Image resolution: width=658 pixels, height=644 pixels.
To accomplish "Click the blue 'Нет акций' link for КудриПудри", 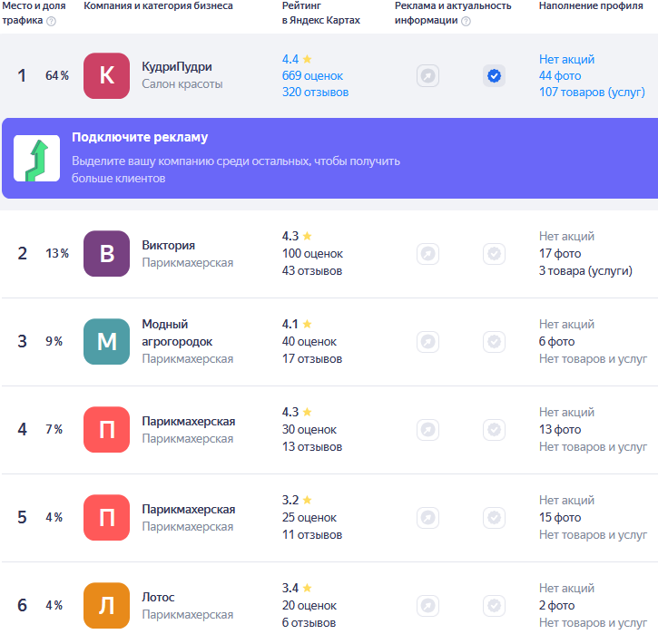I will coord(566,59).
